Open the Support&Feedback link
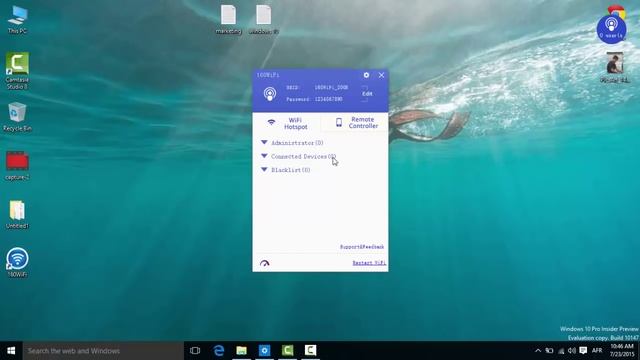 coord(362,247)
